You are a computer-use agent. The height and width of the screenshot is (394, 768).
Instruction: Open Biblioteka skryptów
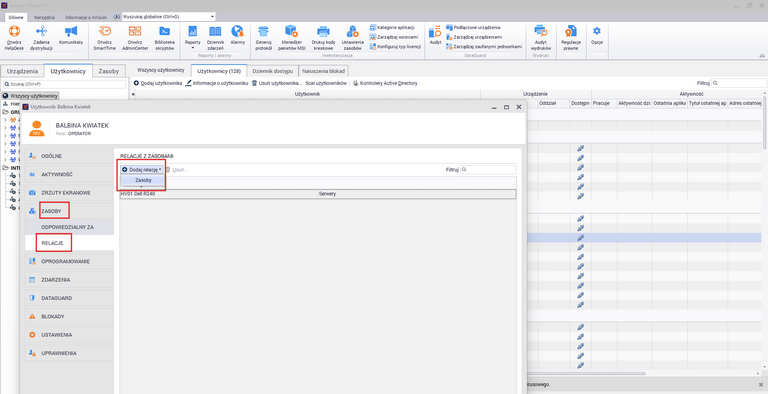(x=165, y=38)
